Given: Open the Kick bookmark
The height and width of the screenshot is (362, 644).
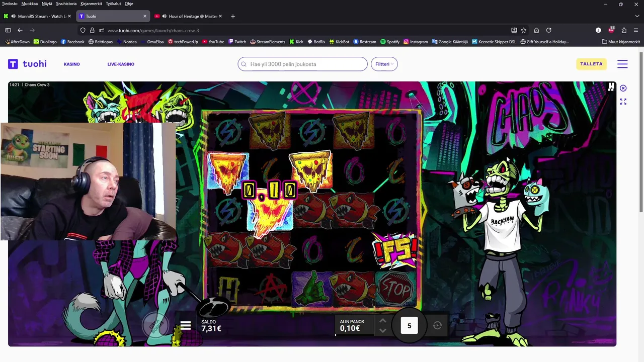Looking at the screenshot, I should point(296,42).
